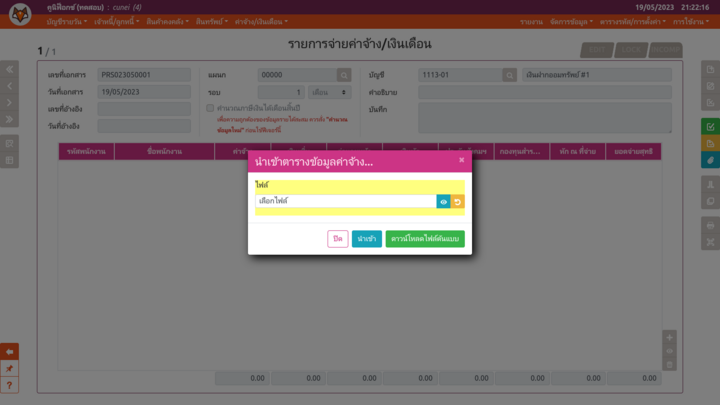Click ยอดจ่ายสุทธิ column header
Screen dimensions: 720x405
tap(634, 152)
